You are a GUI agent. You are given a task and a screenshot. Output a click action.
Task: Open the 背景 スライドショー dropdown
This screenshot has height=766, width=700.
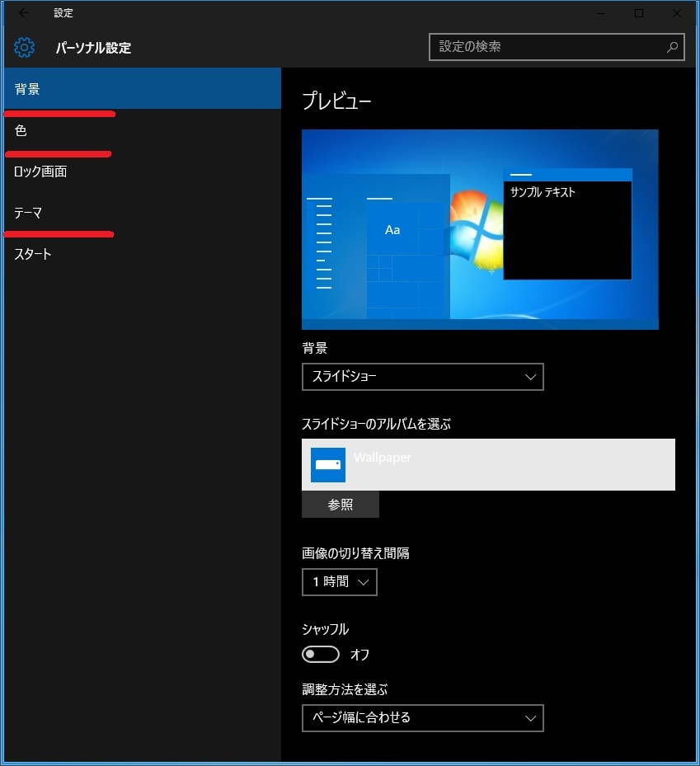tap(422, 377)
